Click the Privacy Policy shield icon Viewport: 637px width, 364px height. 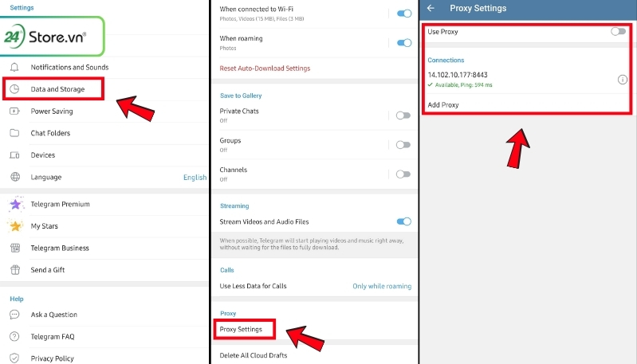click(14, 358)
